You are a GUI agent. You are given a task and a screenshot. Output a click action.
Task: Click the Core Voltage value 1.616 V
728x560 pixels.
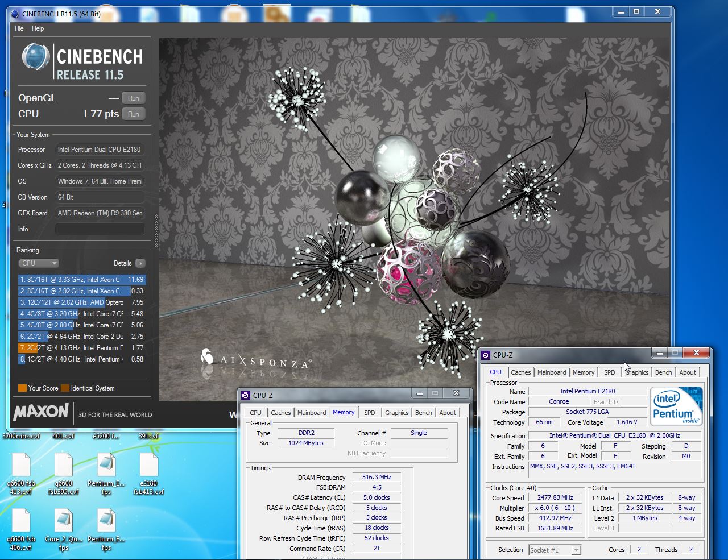tap(627, 422)
